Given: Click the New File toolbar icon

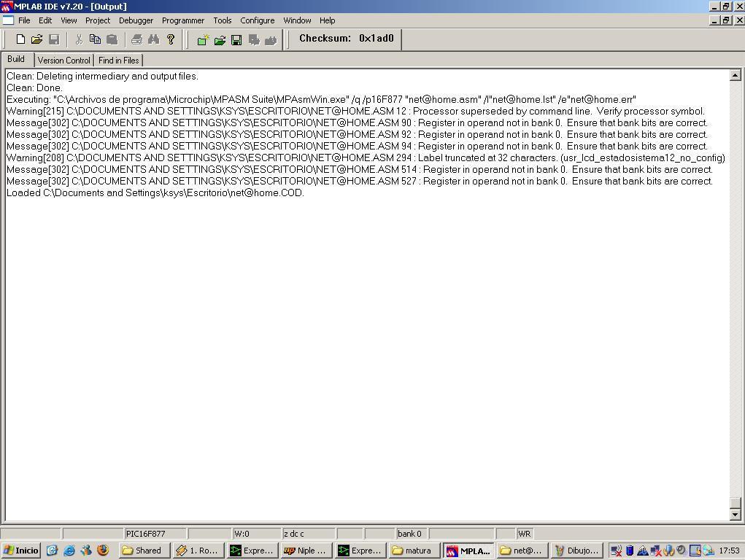Looking at the screenshot, I should (20, 39).
